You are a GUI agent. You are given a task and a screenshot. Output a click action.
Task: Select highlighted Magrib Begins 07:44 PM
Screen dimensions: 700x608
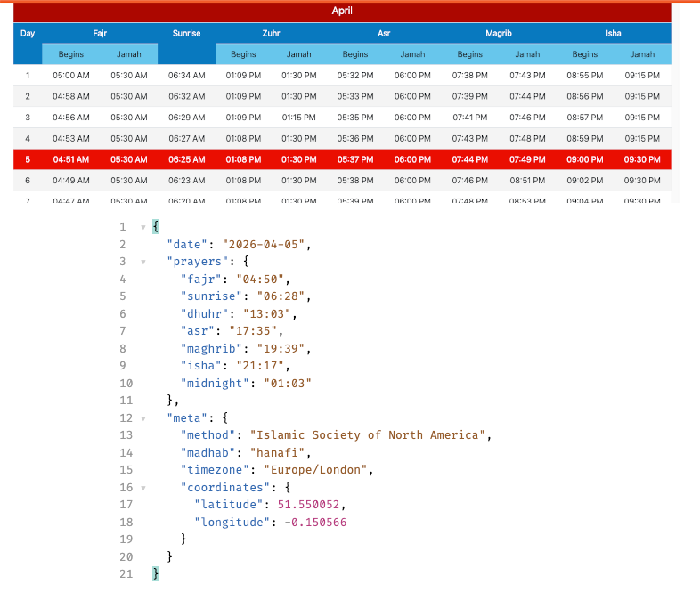[x=469, y=159]
